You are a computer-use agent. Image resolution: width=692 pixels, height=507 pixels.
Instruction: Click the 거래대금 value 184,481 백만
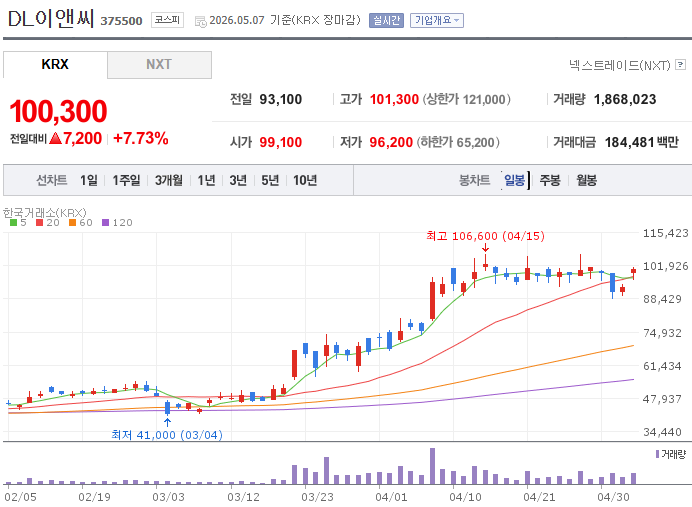point(642,142)
